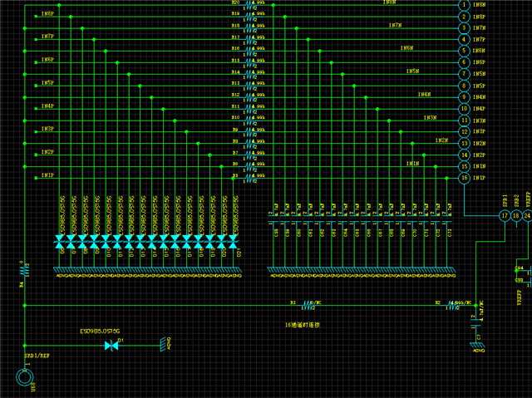
Task: Select resistor R19 symbol
Action: pos(249,17)
